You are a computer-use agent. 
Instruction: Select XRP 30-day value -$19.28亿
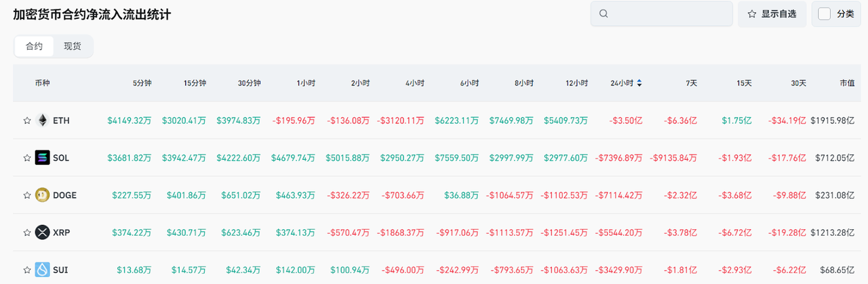(787, 232)
